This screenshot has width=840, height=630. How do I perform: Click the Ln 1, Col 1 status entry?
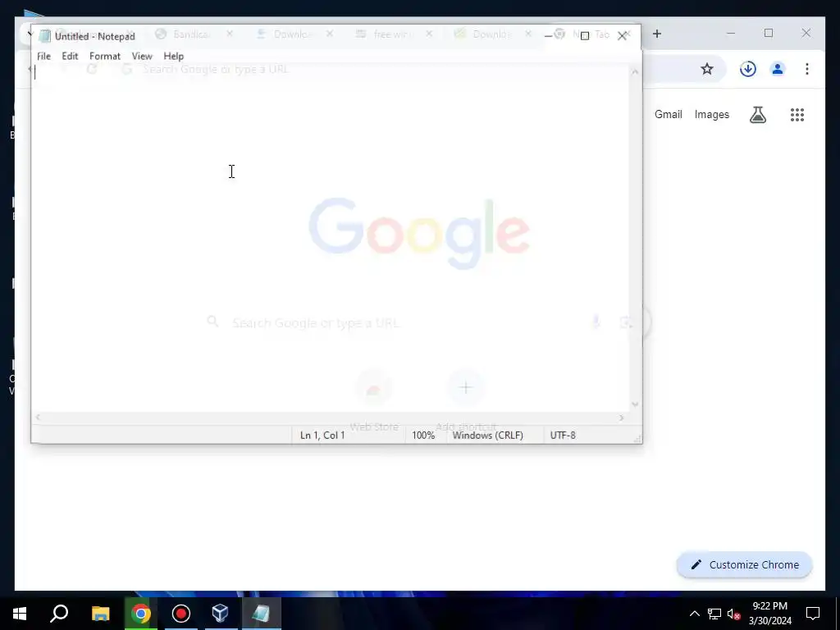click(322, 436)
